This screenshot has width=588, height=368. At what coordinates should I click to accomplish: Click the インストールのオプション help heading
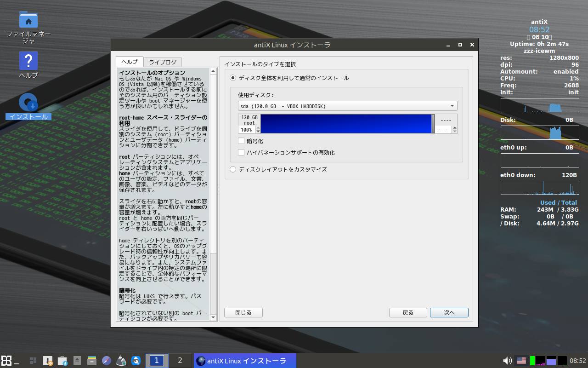152,73
